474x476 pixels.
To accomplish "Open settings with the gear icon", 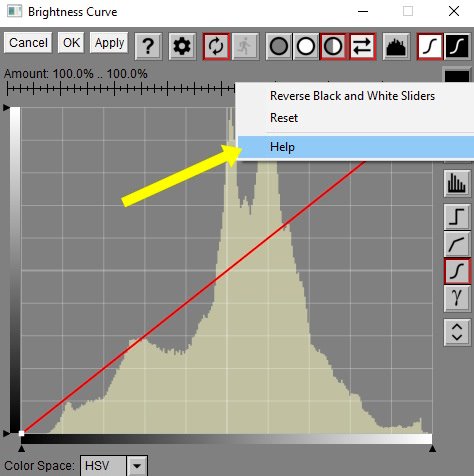I will [182, 46].
